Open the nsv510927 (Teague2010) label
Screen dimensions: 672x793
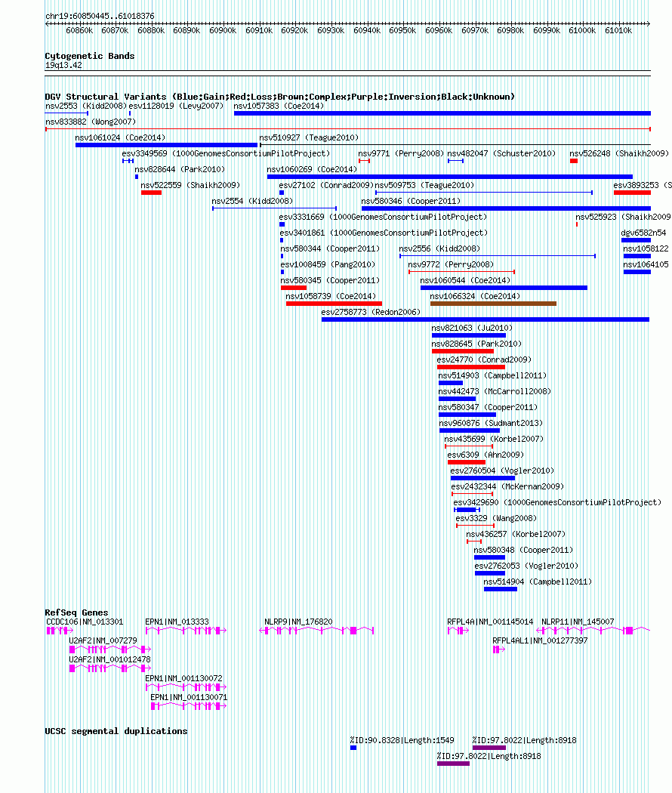click(309, 137)
